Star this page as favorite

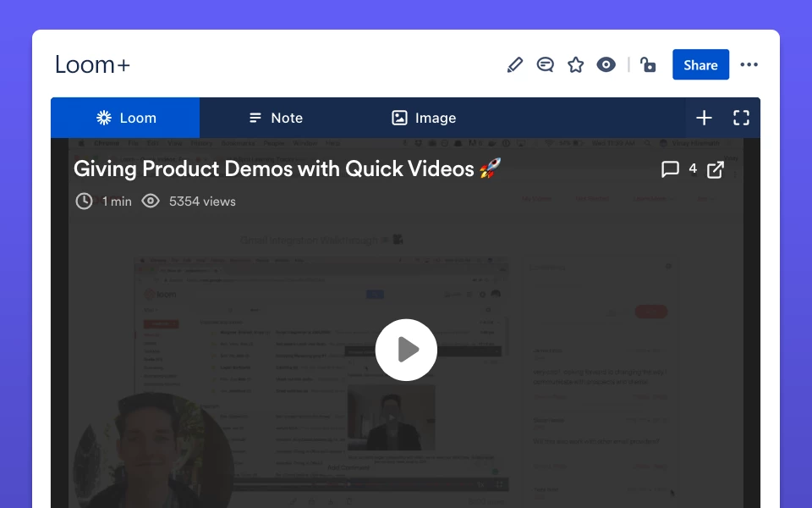pyautogui.click(x=576, y=65)
